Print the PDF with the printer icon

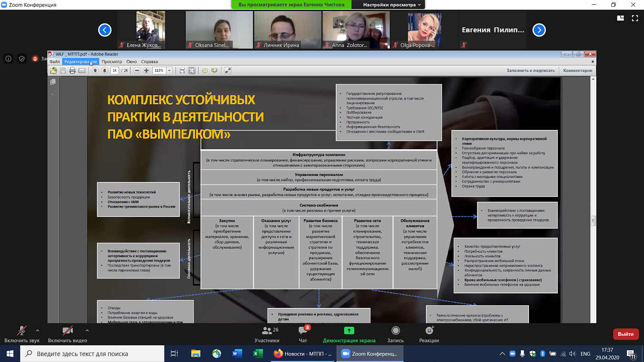[x=72, y=70]
